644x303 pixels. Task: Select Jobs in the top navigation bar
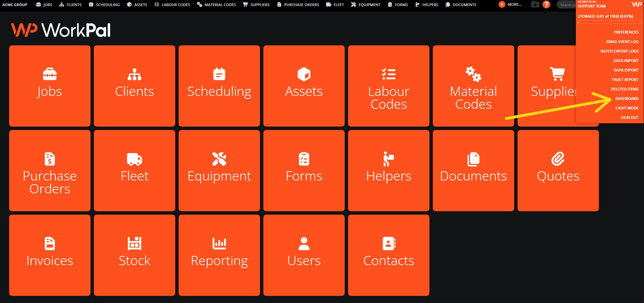click(x=44, y=5)
